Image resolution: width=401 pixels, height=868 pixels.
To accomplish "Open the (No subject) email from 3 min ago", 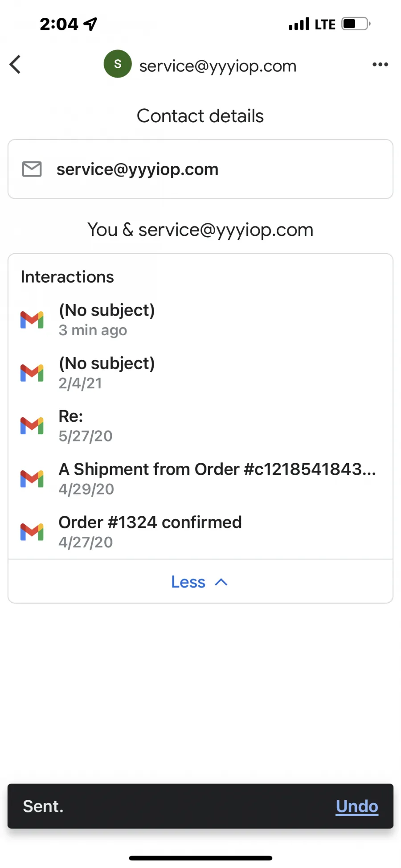I will coord(200,320).
